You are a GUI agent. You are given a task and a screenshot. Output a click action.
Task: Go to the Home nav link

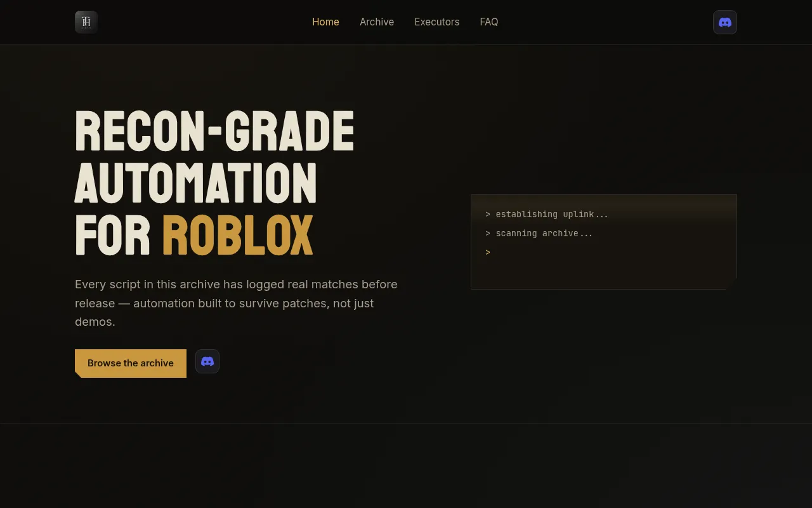click(325, 22)
